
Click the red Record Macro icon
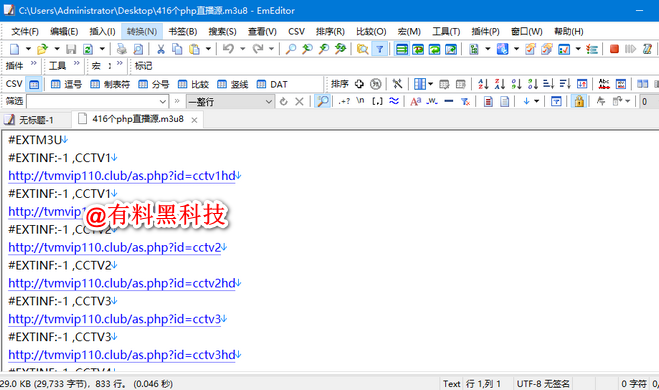614,49
